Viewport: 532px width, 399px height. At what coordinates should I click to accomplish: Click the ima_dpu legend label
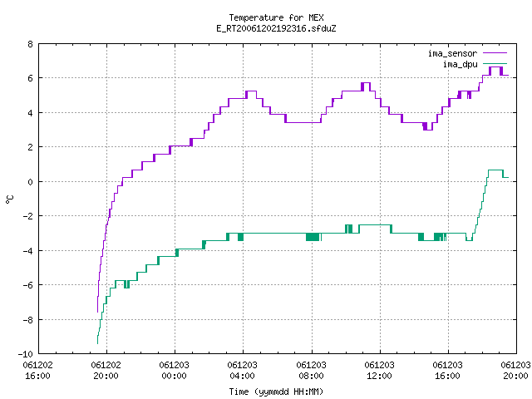click(460, 65)
